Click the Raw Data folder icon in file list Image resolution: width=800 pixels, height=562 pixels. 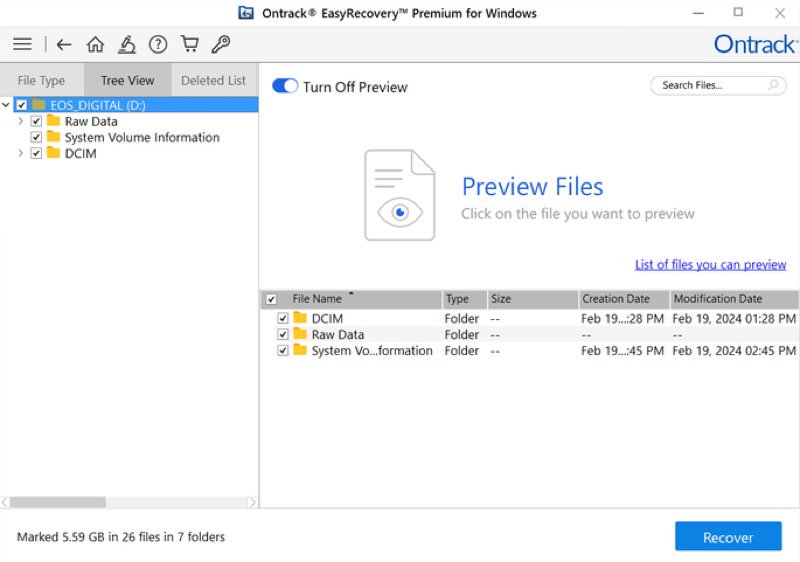(300, 334)
